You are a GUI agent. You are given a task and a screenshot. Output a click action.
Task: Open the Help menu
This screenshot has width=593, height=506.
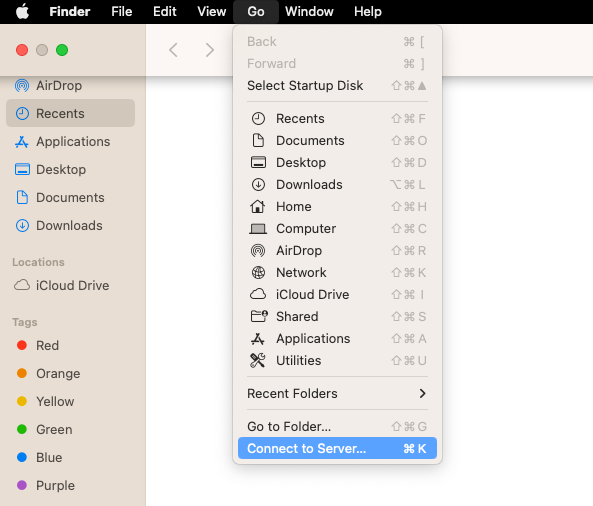pos(368,12)
